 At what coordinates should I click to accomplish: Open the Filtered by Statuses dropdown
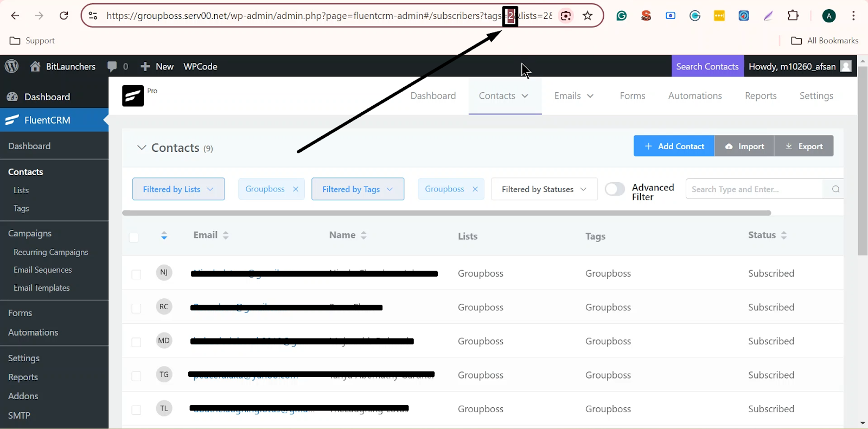(544, 189)
